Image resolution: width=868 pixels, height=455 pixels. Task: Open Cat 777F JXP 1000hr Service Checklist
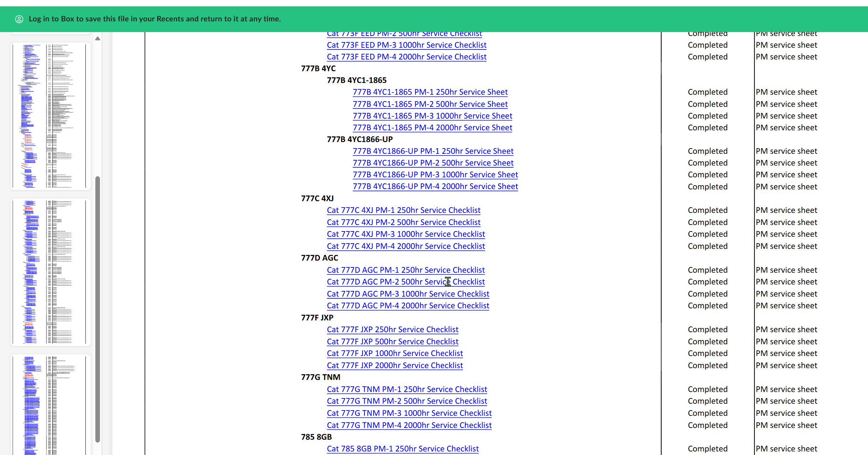pos(395,353)
